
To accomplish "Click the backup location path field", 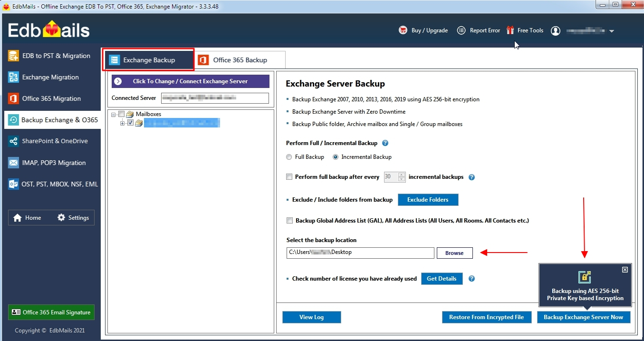I will pyautogui.click(x=360, y=253).
